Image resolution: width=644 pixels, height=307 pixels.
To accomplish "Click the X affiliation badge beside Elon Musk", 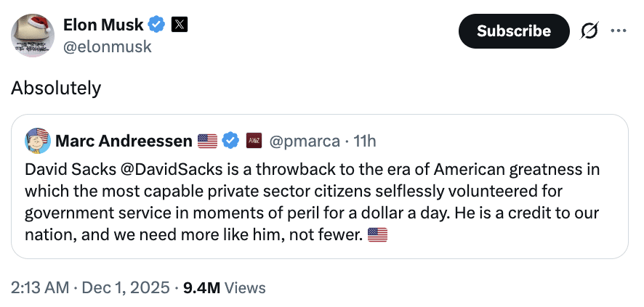I will pyautogui.click(x=180, y=25).
